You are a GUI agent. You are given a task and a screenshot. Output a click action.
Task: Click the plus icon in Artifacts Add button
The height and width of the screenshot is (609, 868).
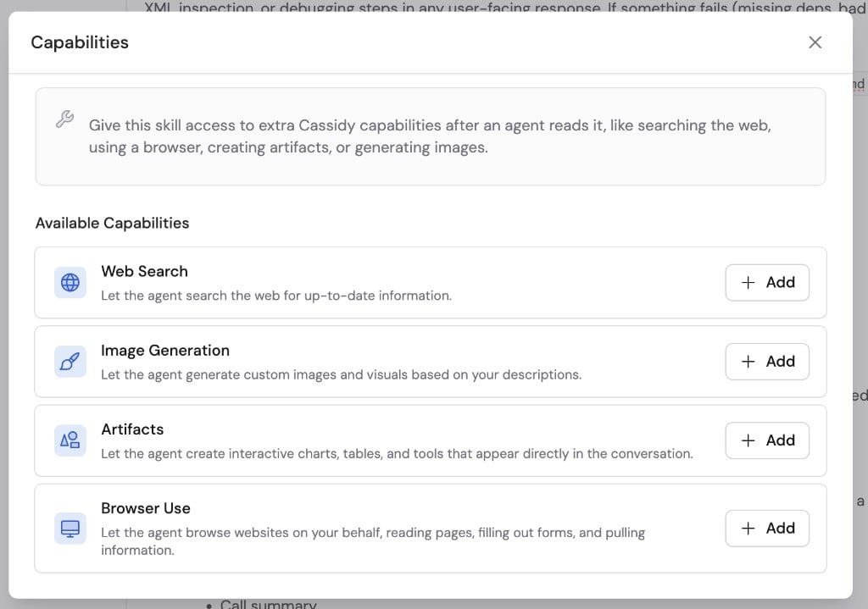click(748, 440)
